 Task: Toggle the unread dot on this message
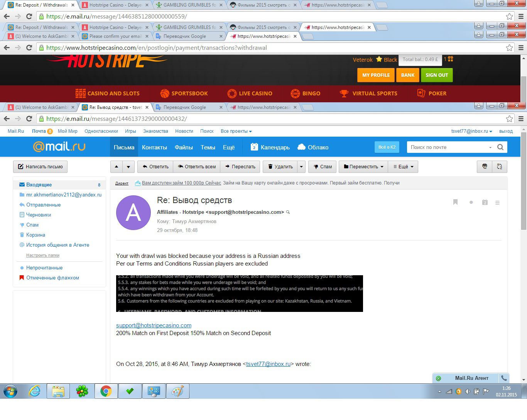tap(471, 202)
